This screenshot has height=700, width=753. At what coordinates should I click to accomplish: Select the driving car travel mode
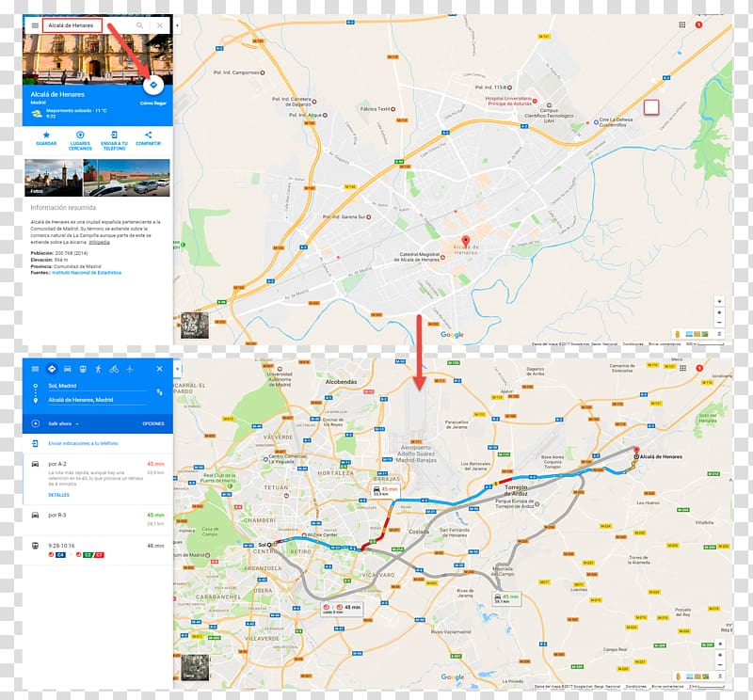point(67,369)
